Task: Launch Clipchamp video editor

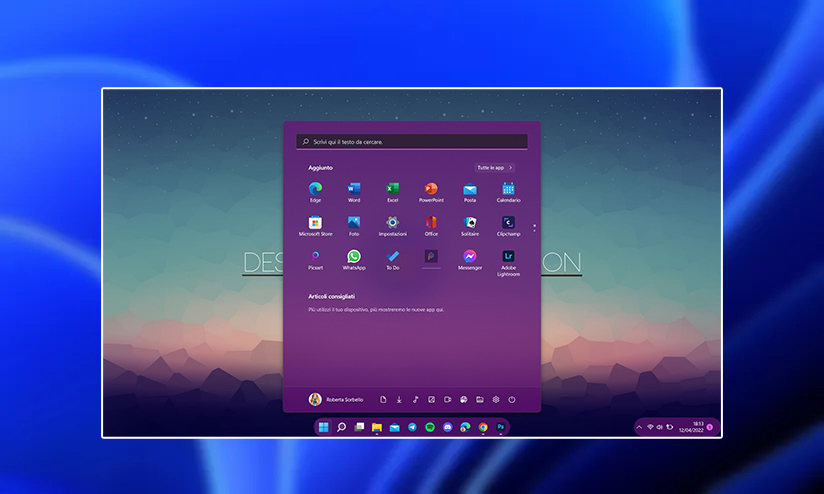Action: [x=508, y=226]
